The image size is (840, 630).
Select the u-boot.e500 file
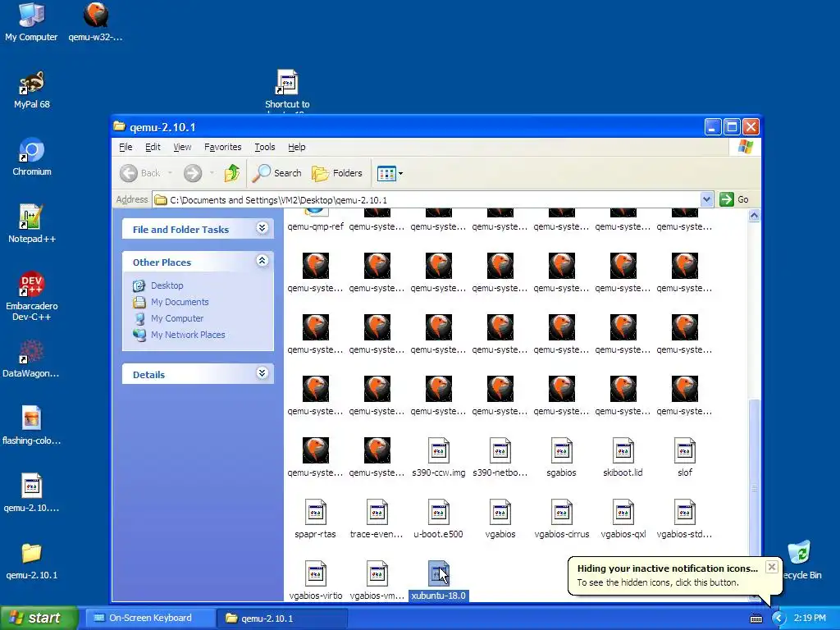438,518
